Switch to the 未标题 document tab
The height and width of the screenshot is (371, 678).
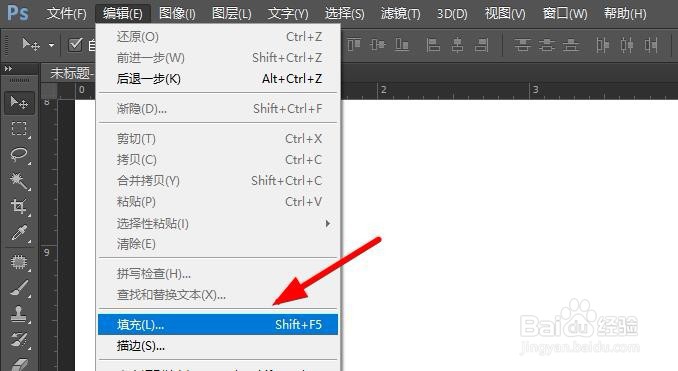click(68, 73)
